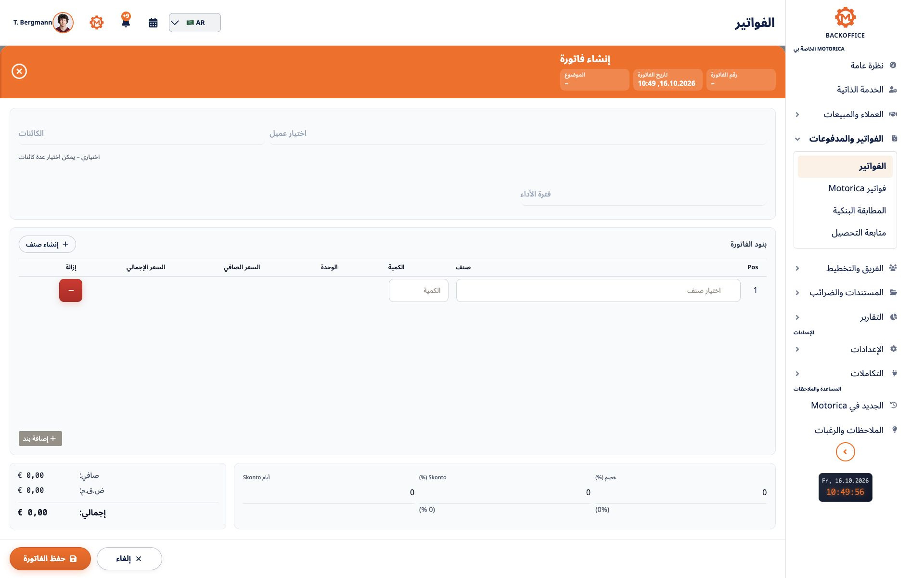Click the الخدمة الذاتية self-service icon
Viewport: 924px width, 578px height.
[x=893, y=90]
